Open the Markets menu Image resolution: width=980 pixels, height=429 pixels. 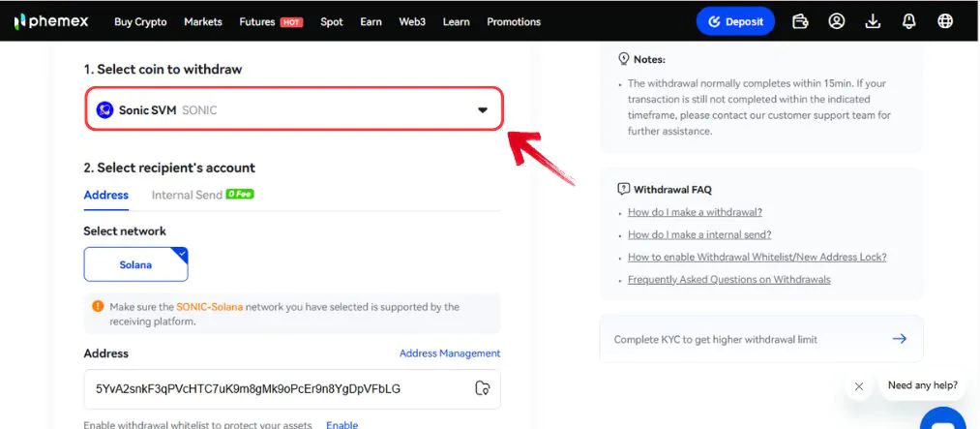203,22
